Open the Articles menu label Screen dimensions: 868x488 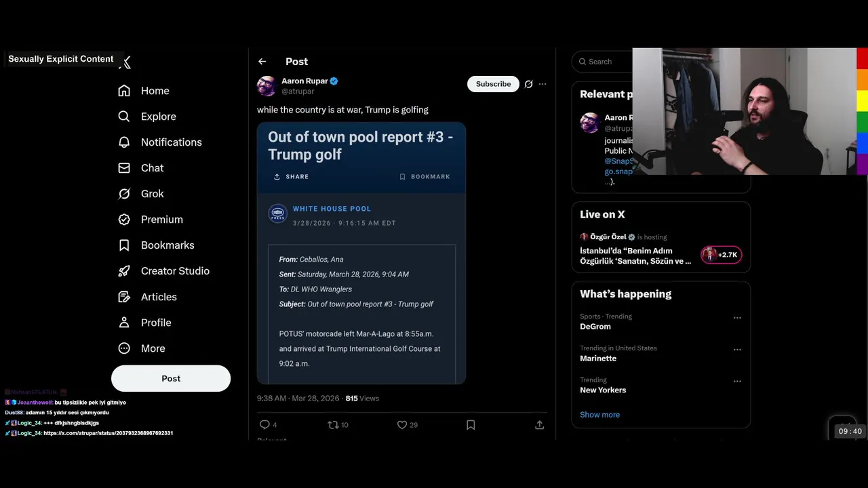click(x=159, y=297)
